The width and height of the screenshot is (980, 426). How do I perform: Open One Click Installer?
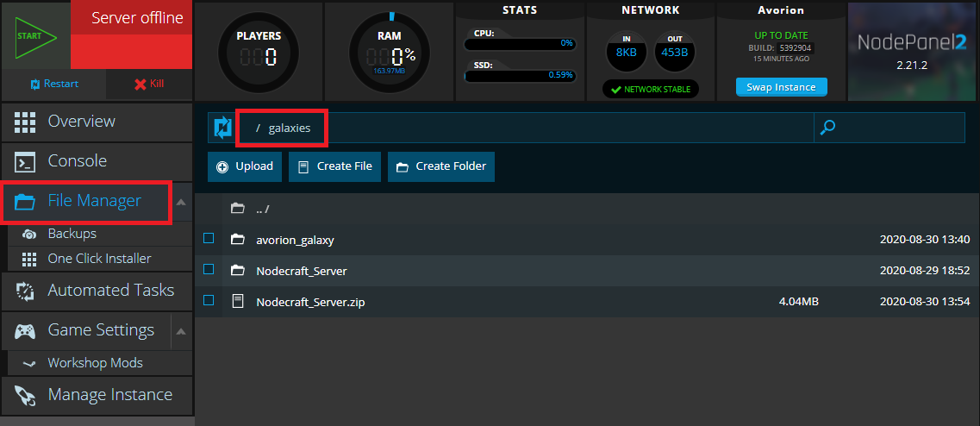pos(100,259)
